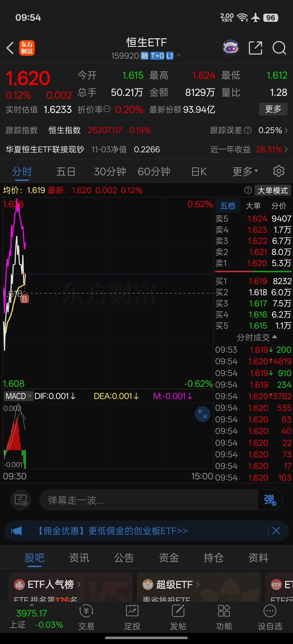This screenshot has height=644, width=293.
Task: Select the 五档 order book tab
Action: pyautogui.click(x=228, y=206)
